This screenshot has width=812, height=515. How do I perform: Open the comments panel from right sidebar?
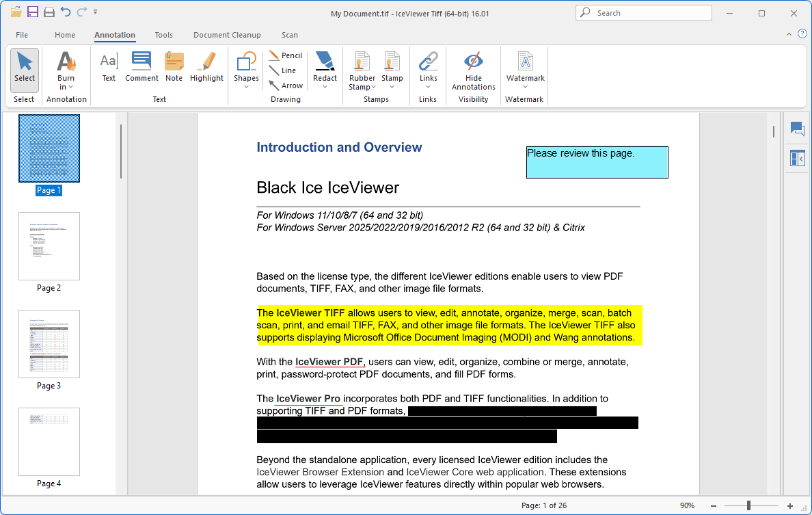point(797,129)
